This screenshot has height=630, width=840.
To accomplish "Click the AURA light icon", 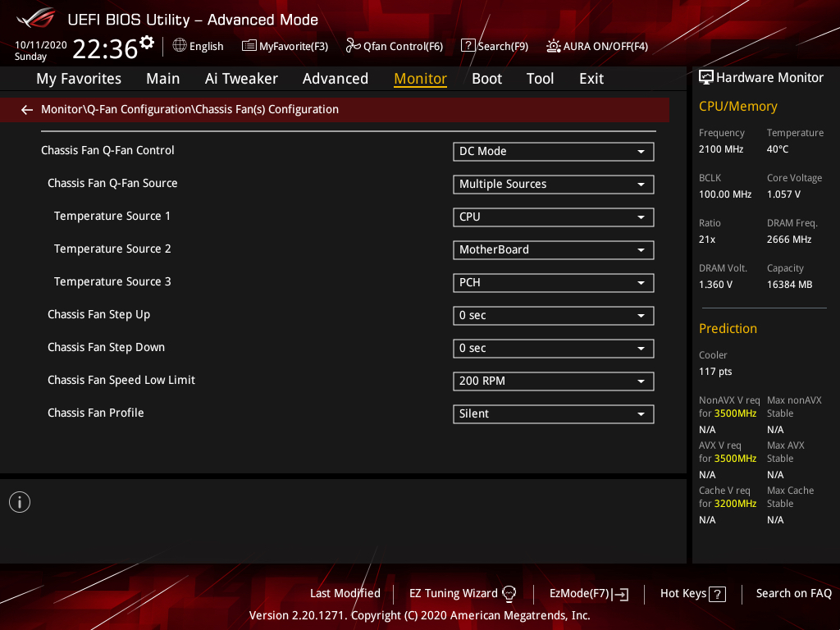I will coord(554,46).
